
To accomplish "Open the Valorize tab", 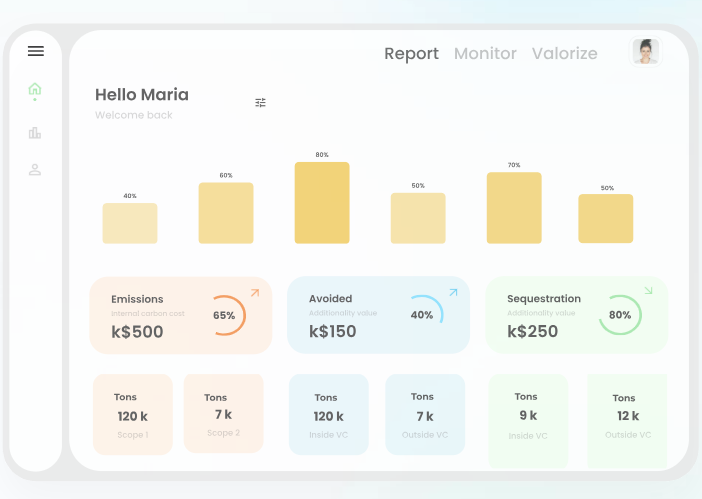I will pos(564,54).
